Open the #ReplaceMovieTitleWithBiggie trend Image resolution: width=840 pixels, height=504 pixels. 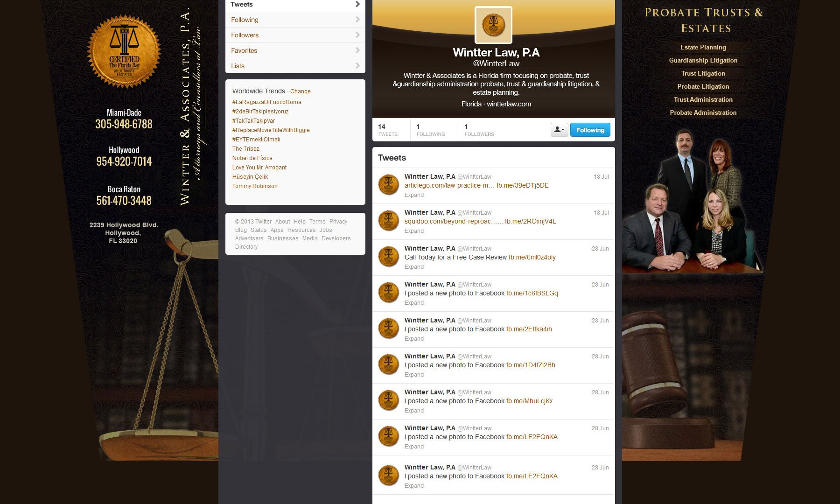[x=271, y=130]
